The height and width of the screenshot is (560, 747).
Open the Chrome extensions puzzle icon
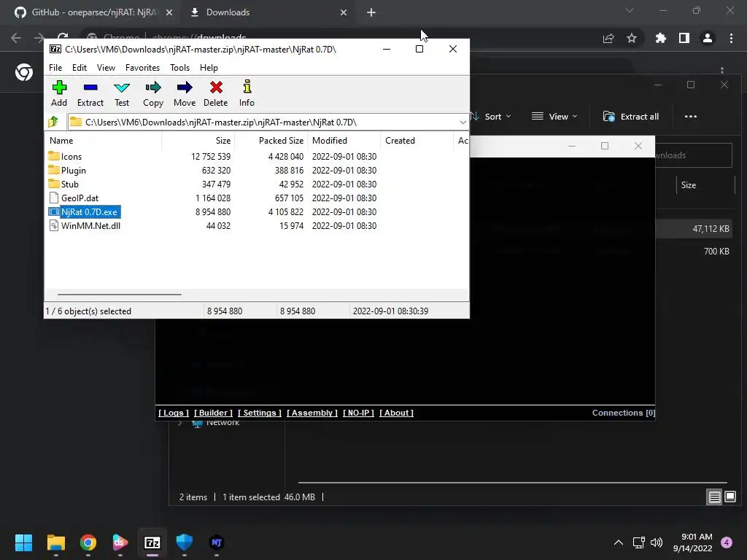pyautogui.click(x=660, y=38)
